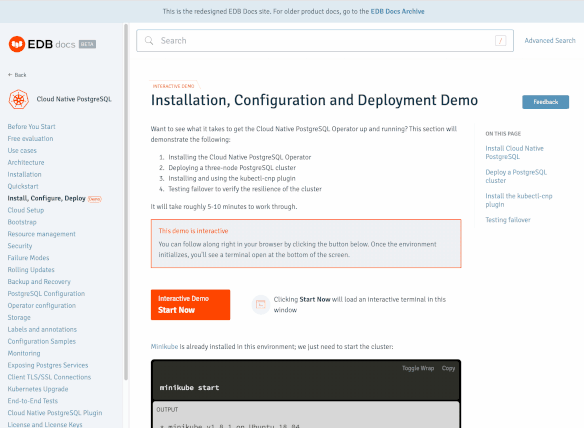Click the terminal icon beside Start Now note
The width and height of the screenshot is (584, 428).
[x=261, y=305]
